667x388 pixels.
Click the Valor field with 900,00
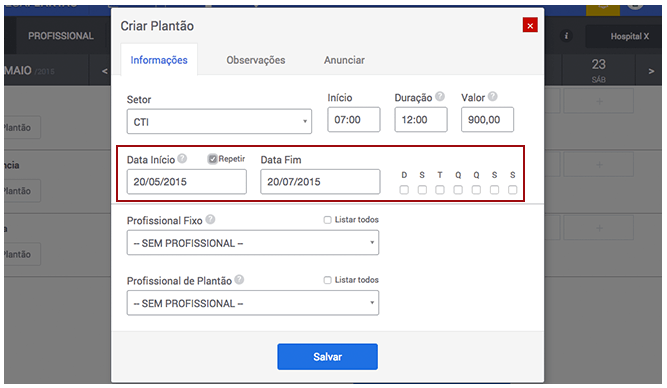[x=487, y=120]
